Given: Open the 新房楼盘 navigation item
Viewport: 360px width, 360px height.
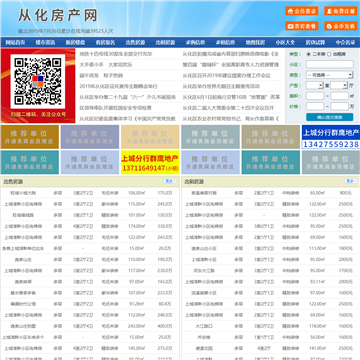Looking at the screenshot, I should pyautogui.click(x=75, y=42).
